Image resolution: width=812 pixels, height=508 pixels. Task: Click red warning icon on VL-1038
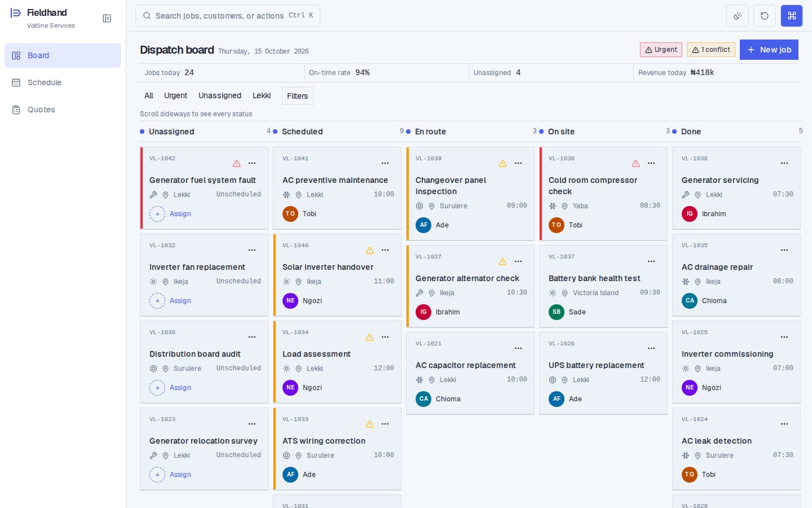point(636,163)
